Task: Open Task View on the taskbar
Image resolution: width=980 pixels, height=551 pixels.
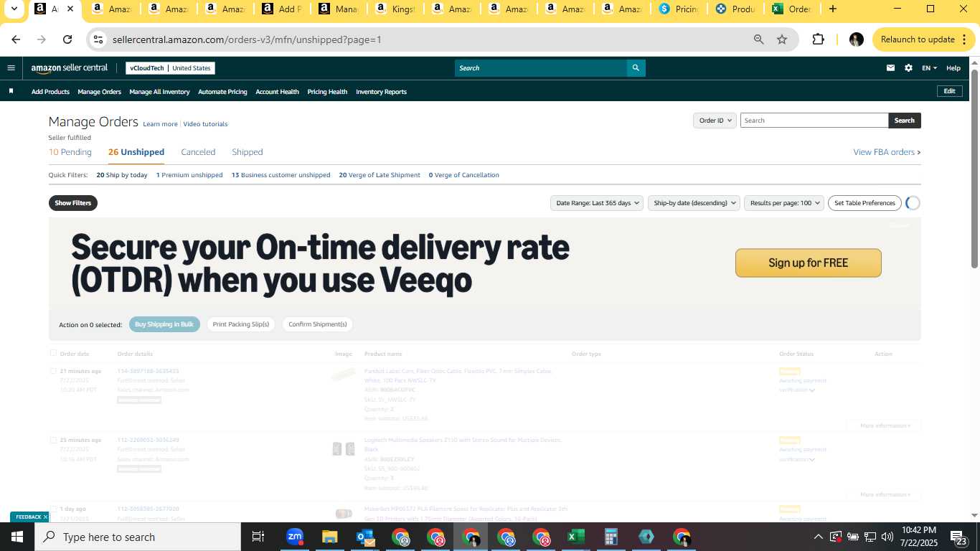Action: tap(258, 537)
